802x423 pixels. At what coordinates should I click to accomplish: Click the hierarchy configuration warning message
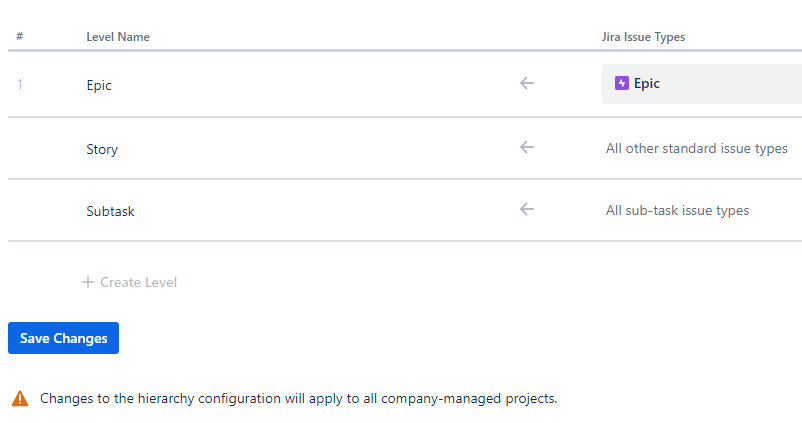[298, 399]
